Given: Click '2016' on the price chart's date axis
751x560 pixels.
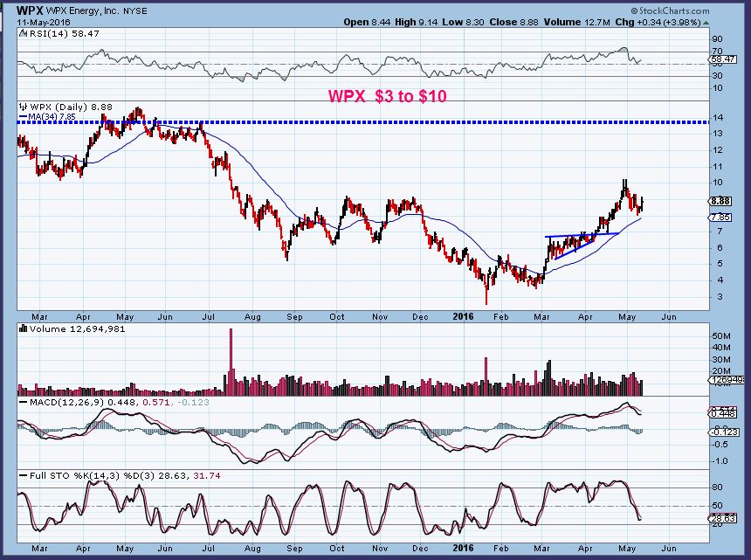Looking at the screenshot, I should point(463,316).
